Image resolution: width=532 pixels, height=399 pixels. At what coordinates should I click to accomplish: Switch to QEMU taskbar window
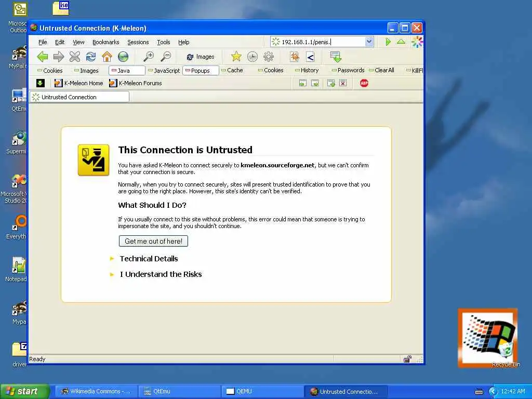[x=262, y=392]
